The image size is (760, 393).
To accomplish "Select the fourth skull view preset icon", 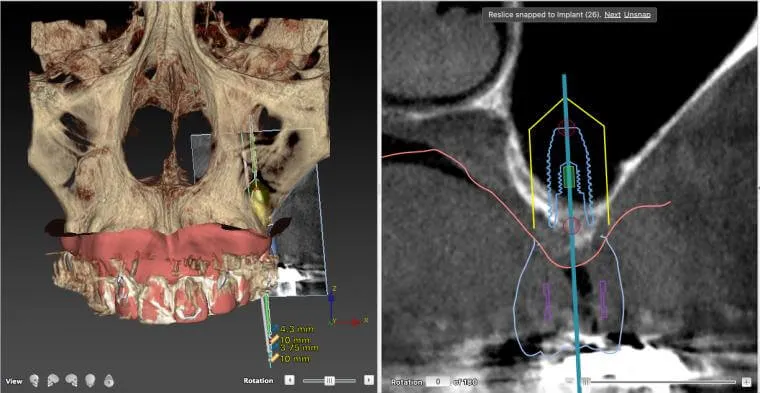I will tap(90, 380).
